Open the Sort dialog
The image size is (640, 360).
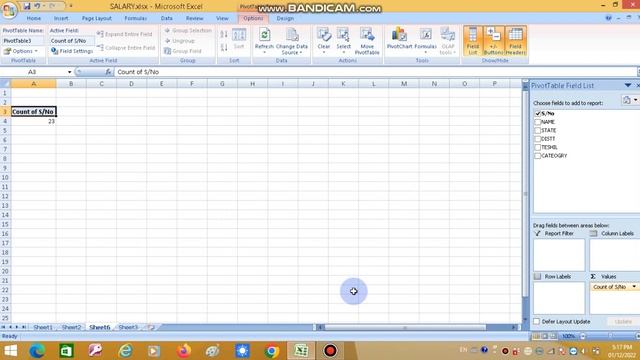pos(239,40)
